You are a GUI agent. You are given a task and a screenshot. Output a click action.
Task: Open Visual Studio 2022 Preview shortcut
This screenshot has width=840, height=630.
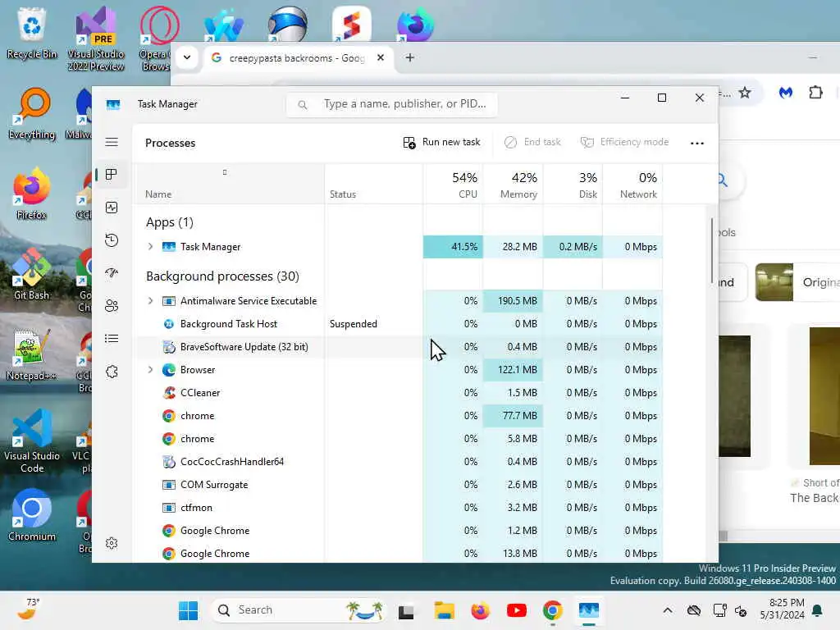click(96, 39)
